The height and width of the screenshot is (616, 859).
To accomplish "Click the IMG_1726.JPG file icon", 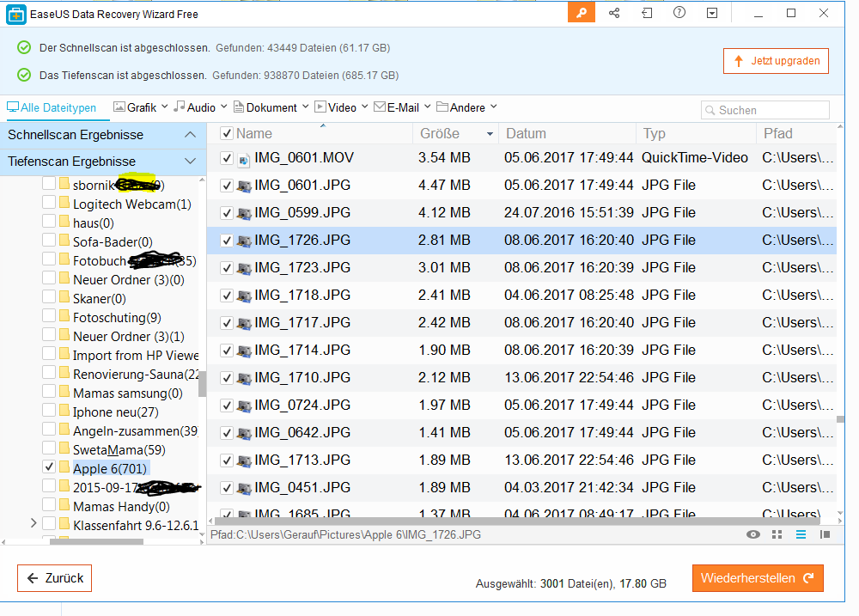I will click(244, 241).
